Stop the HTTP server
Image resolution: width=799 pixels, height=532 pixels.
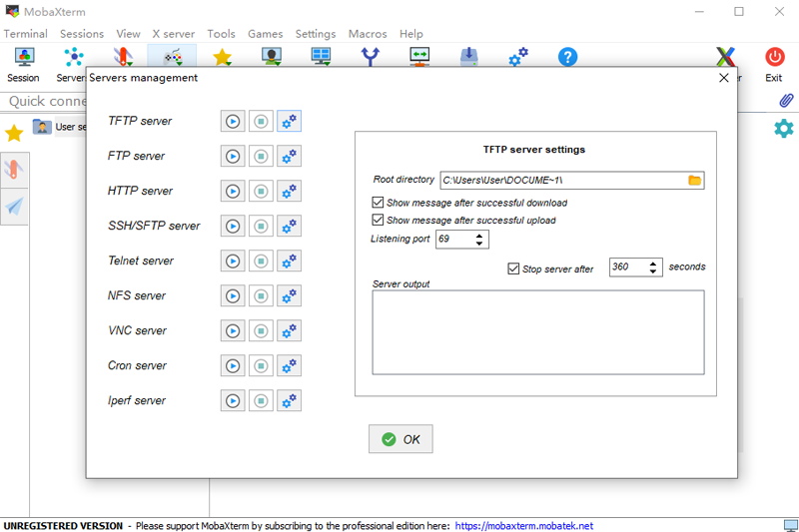click(261, 191)
